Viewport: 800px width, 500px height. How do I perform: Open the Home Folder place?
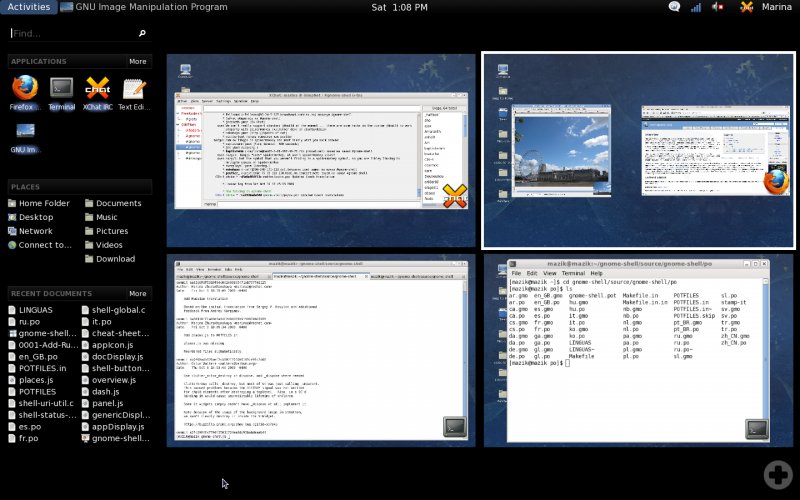coord(44,203)
